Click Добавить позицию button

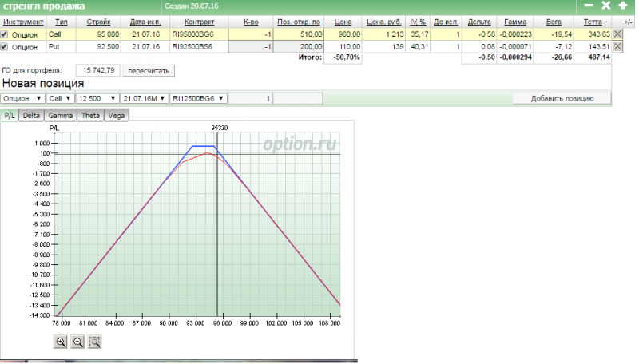tap(562, 98)
